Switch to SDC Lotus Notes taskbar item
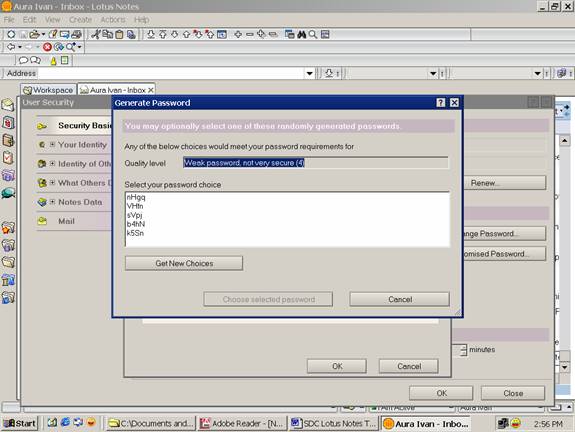The height and width of the screenshot is (432, 575). point(333,424)
